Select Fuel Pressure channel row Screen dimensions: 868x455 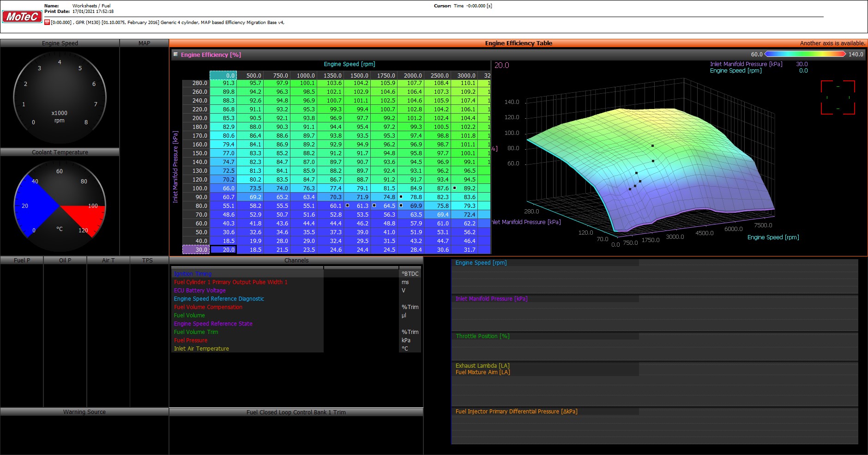[191, 340]
